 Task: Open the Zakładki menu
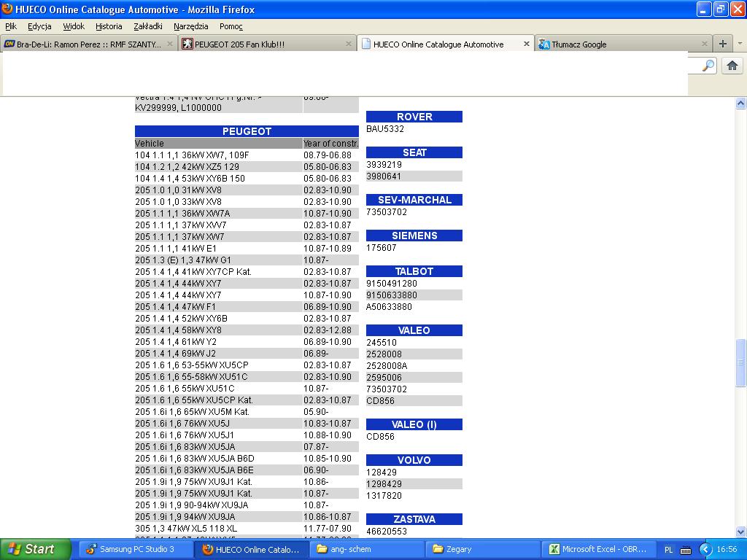pos(147,26)
